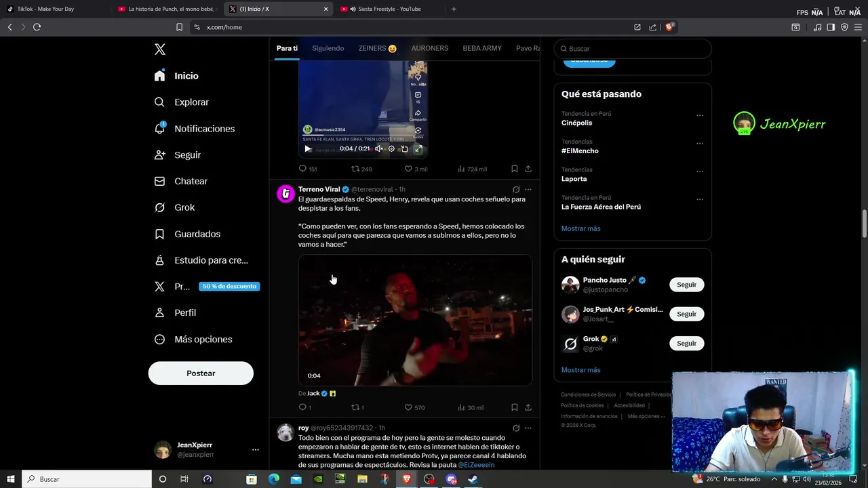Follow Grok account

687,344
